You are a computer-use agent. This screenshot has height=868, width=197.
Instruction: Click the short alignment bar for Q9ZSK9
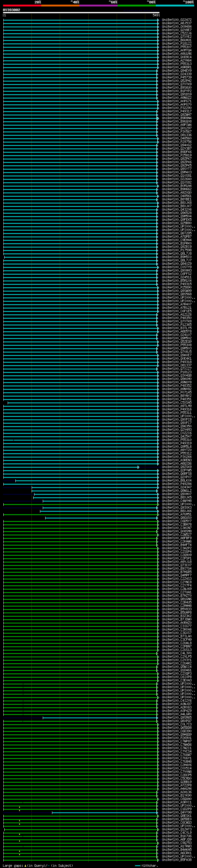(x=71, y=467)
